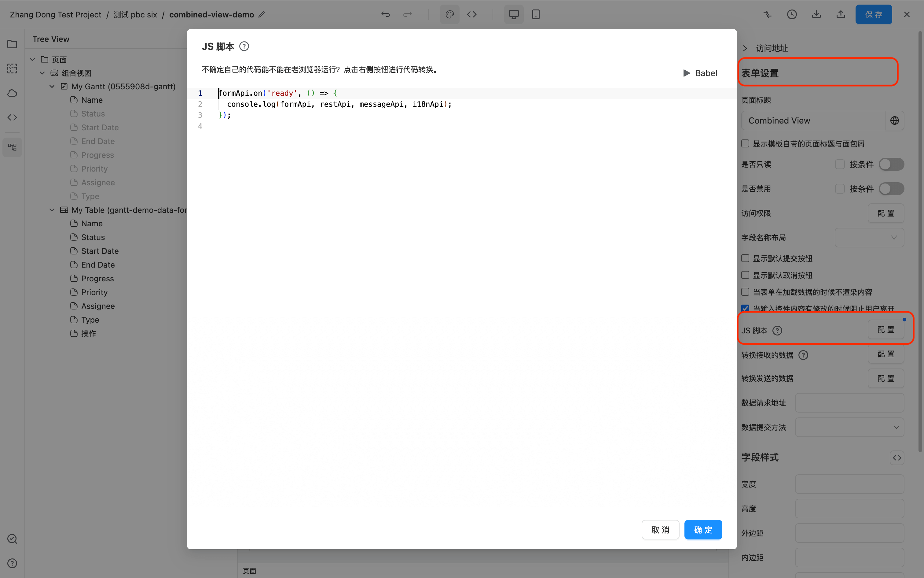The image size is (924, 578).
Task: Open the 数据提交方法 dropdown
Action: point(849,428)
